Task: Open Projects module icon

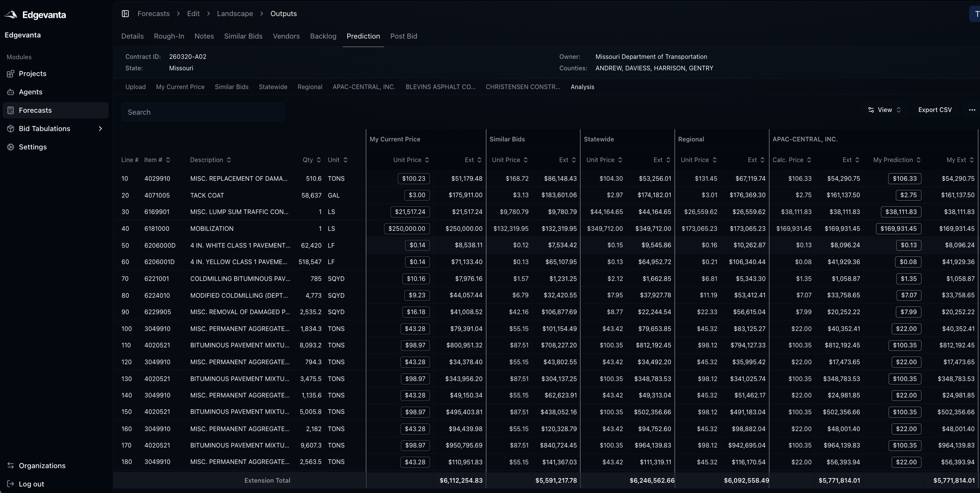Action: coord(11,74)
